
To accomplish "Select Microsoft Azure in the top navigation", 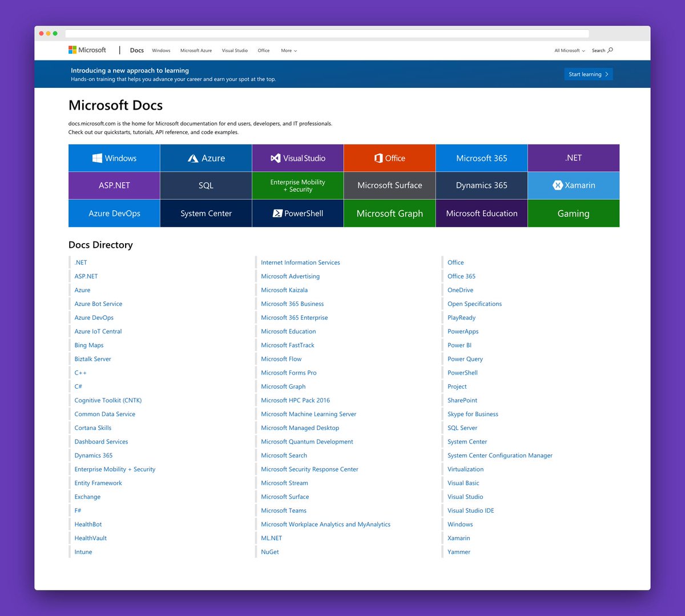I will pos(196,51).
